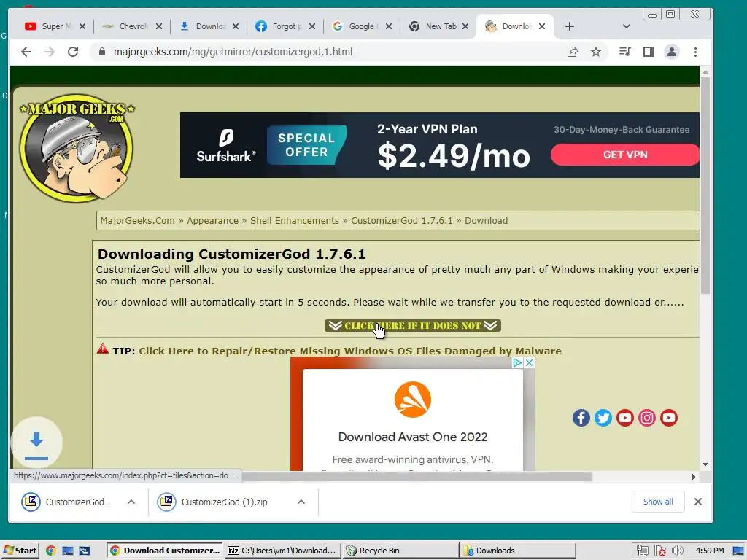Expand the tab search chevron
This screenshot has height=560, width=747.
pyautogui.click(x=627, y=26)
